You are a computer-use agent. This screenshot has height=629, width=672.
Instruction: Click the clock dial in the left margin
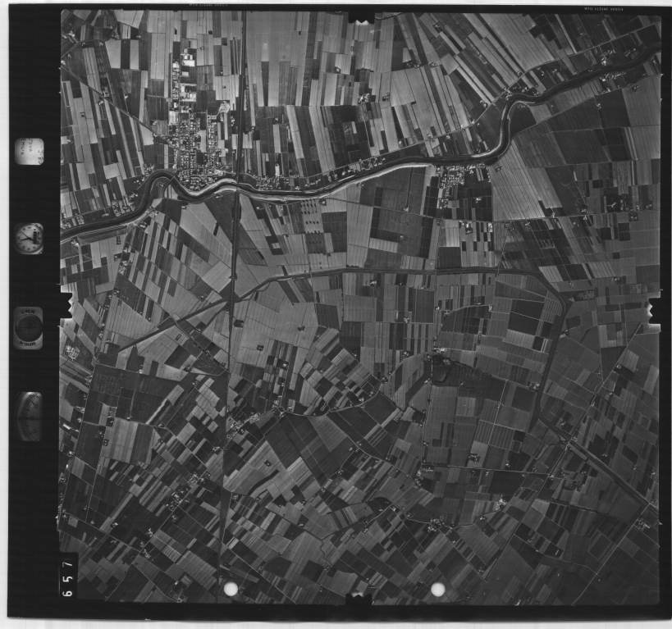29,238
